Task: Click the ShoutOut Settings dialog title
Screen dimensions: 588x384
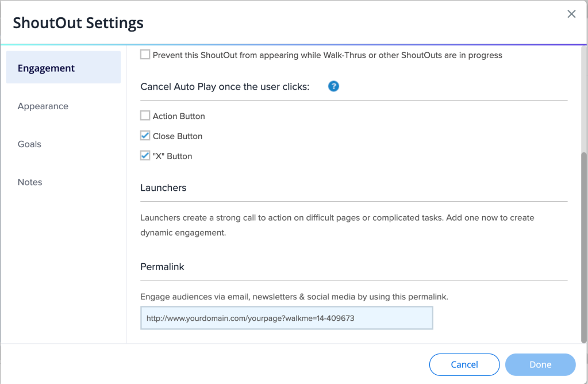Action: [x=78, y=23]
